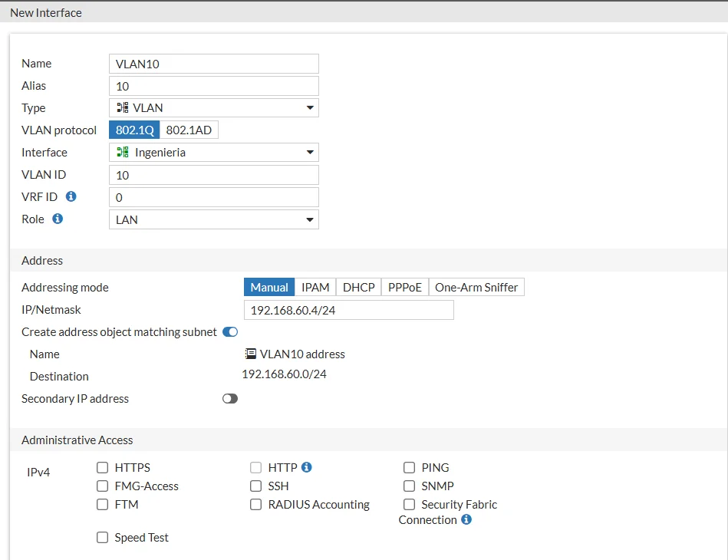This screenshot has width=728, height=560.
Task: Choose Manual addressing mode
Action: pos(269,287)
